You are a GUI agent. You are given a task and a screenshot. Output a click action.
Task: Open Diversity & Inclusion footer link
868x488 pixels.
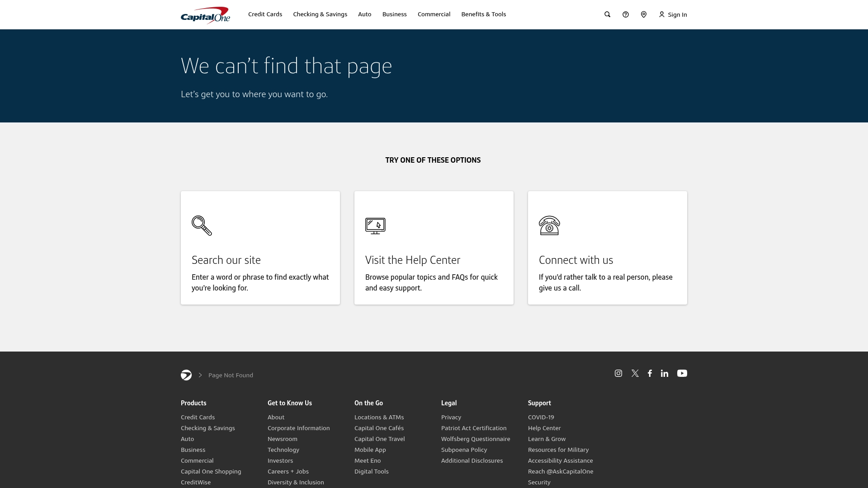click(x=296, y=482)
